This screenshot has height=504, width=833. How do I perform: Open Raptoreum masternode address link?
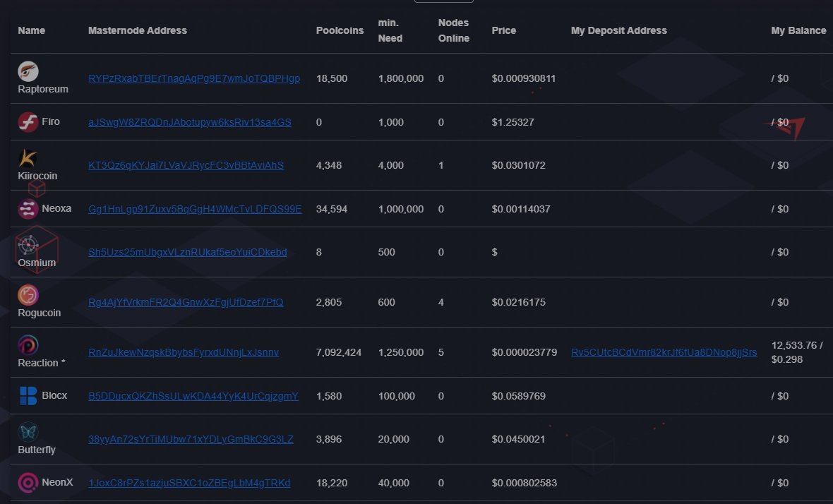point(194,78)
